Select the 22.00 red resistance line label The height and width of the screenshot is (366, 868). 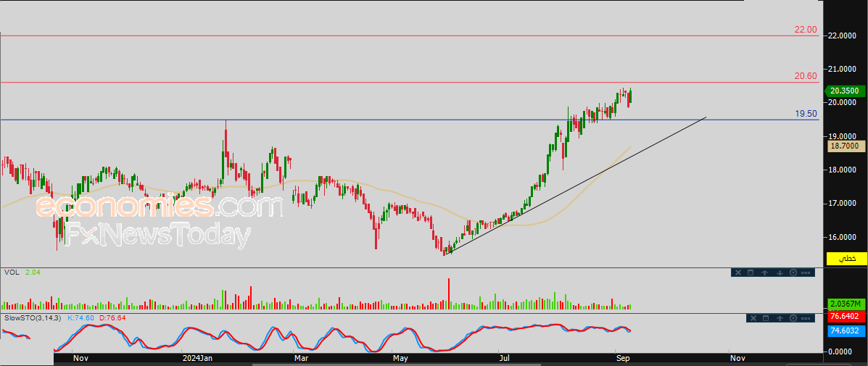(x=806, y=30)
